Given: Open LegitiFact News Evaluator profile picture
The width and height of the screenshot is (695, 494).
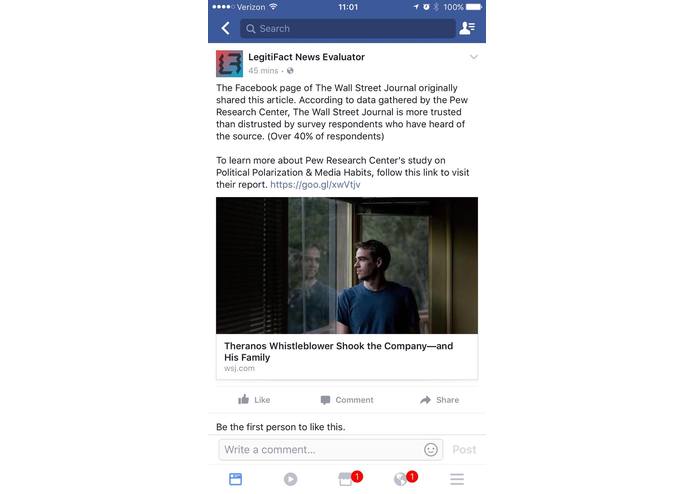Looking at the screenshot, I should coord(229,63).
